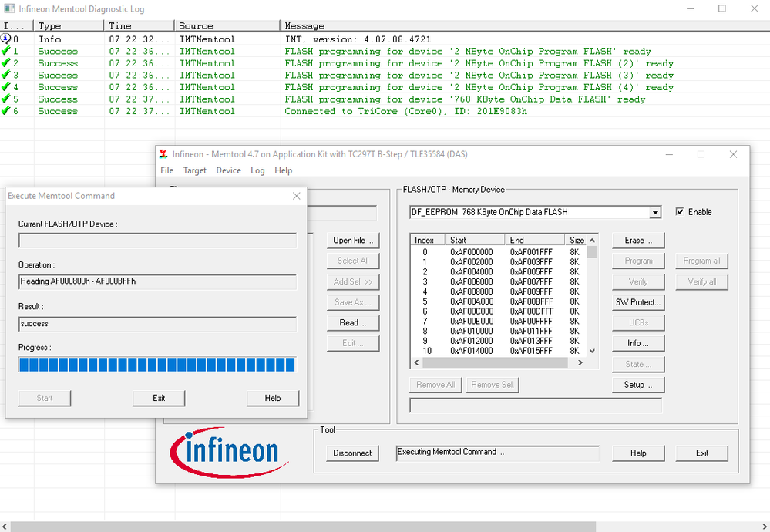Image resolution: width=770 pixels, height=532 pixels.
Task: Click the Exit button in Execute Memtool Command
Action: pyautogui.click(x=159, y=398)
